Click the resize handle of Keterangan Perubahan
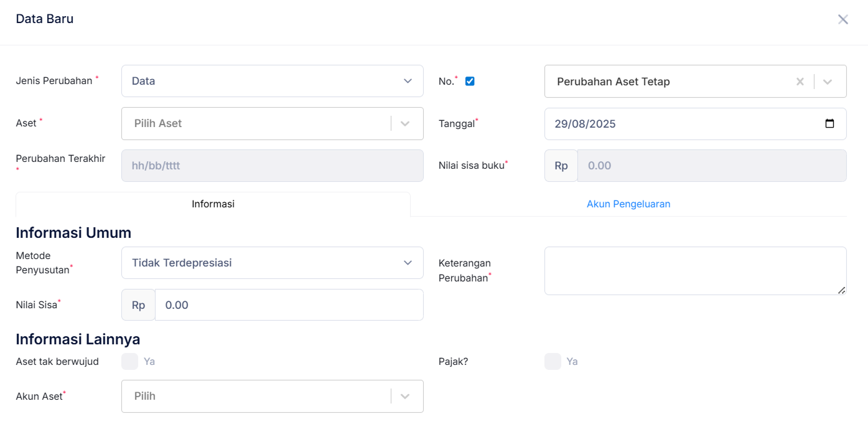 point(841,290)
